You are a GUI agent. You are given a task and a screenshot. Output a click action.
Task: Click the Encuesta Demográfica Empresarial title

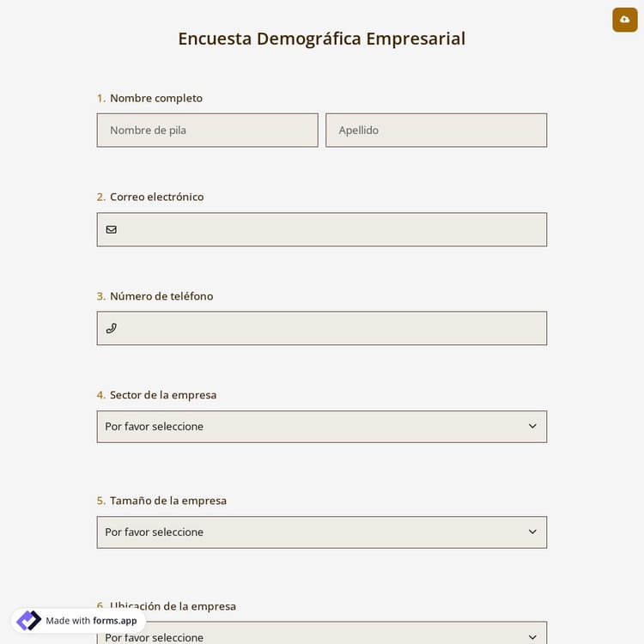(321, 39)
